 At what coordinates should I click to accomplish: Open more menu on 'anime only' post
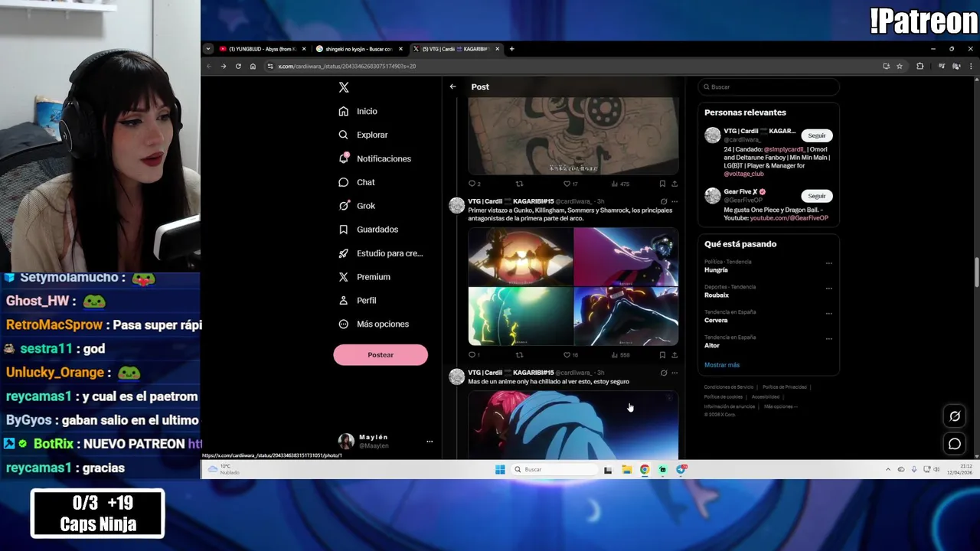(675, 373)
